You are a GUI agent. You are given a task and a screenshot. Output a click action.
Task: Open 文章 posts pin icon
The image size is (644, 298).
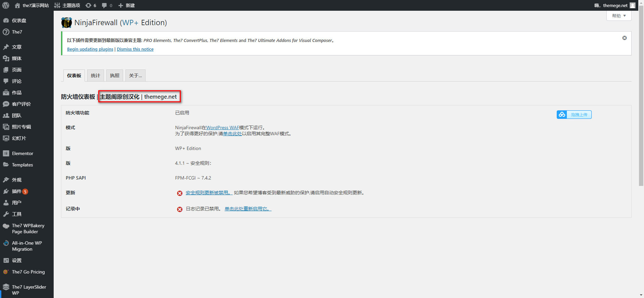click(x=6, y=47)
